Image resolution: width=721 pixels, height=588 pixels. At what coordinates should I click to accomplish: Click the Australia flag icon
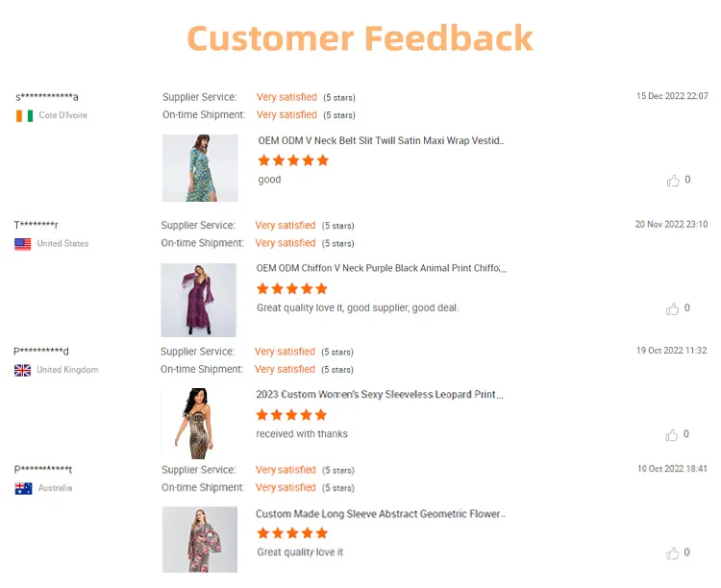(23, 488)
